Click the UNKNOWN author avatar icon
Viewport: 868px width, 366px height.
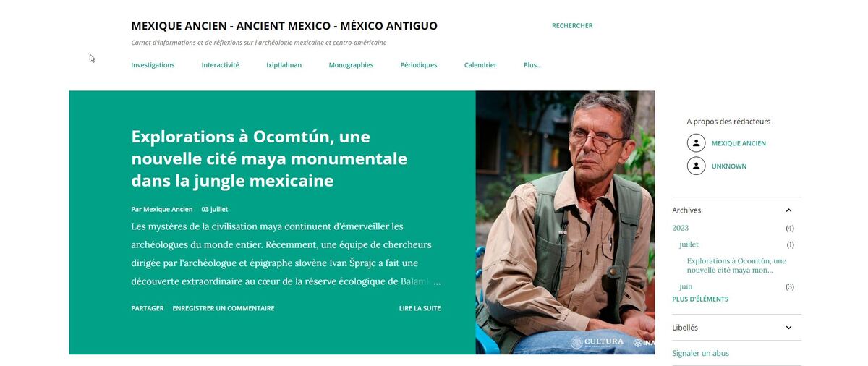pyautogui.click(x=696, y=166)
